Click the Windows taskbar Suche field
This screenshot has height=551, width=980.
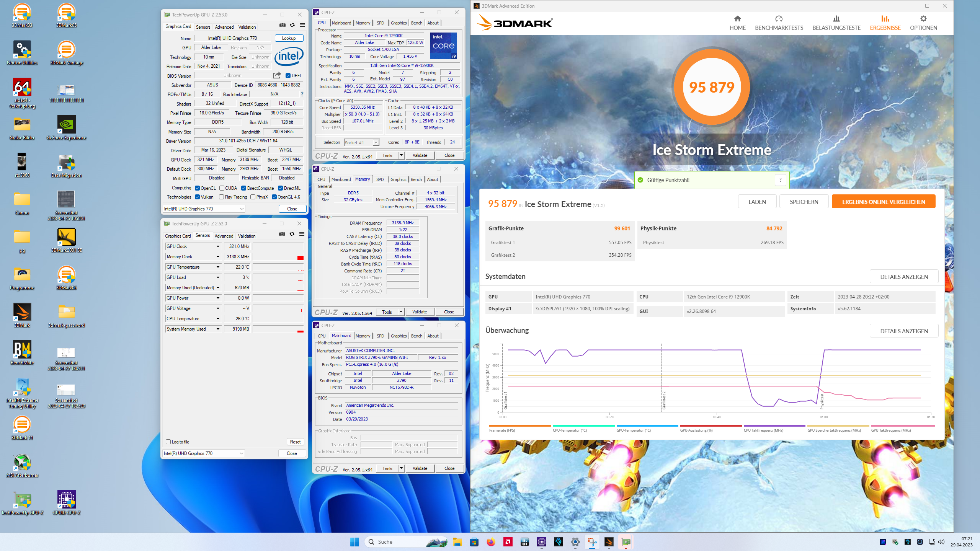(x=407, y=542)
